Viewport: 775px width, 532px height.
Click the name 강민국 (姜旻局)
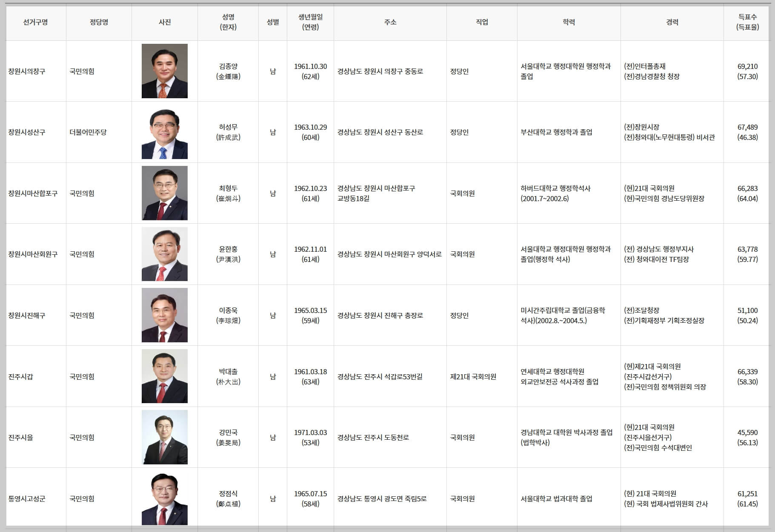(x=228, y=438)
